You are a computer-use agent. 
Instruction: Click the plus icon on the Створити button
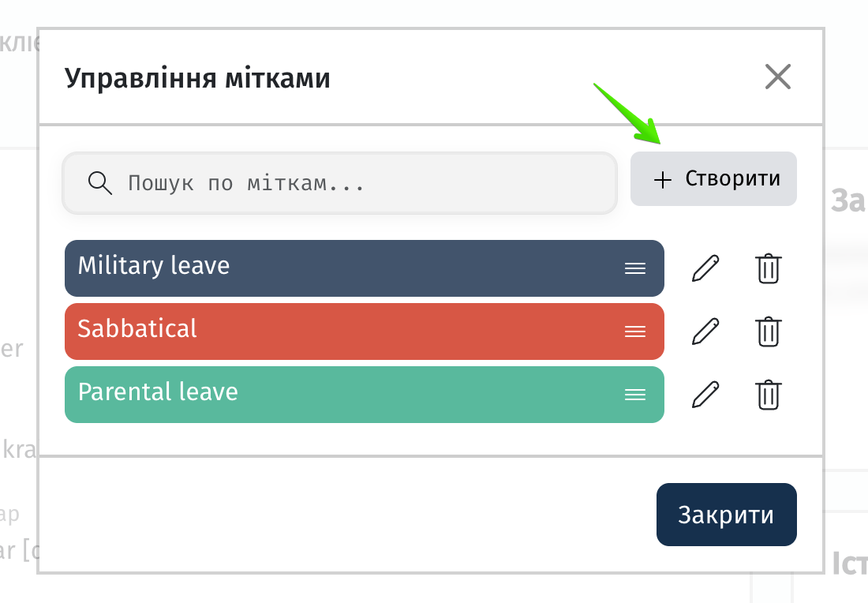click(663, 179)
